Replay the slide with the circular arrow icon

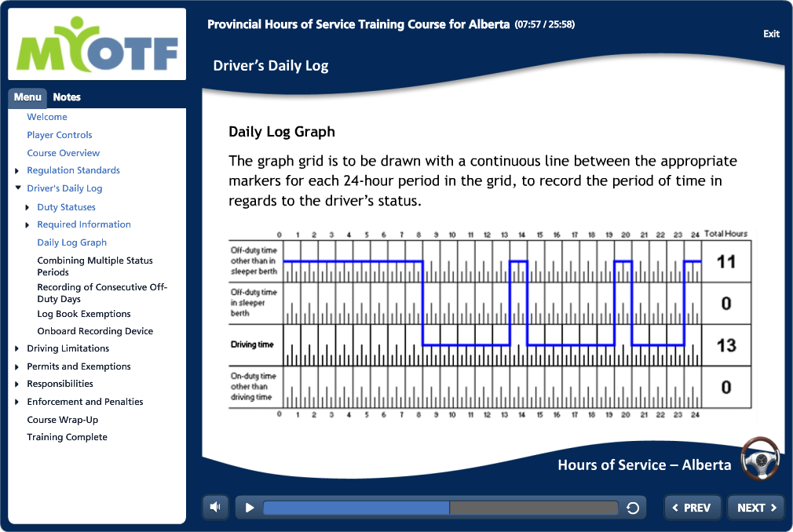[x=632, y=508]
